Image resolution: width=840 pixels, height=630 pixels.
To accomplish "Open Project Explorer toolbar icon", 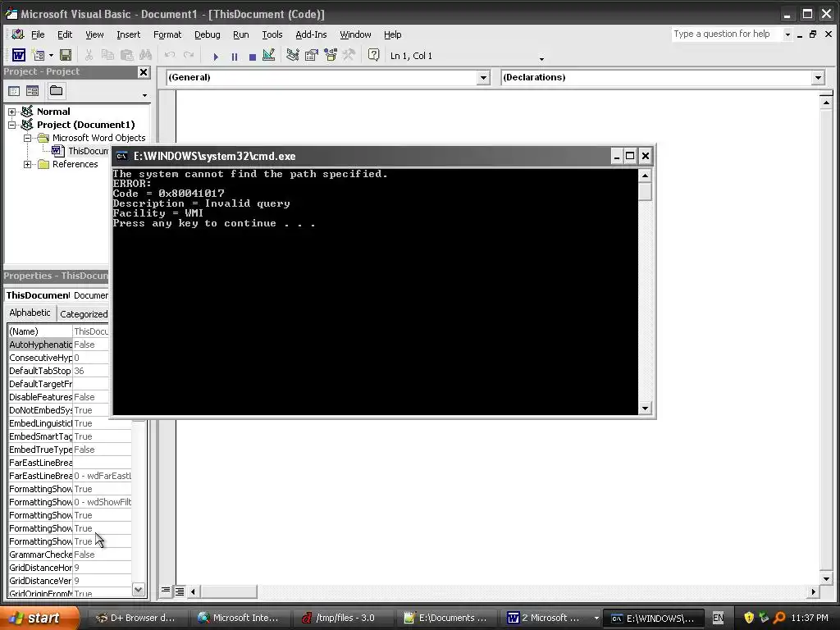I will (293, 55).
